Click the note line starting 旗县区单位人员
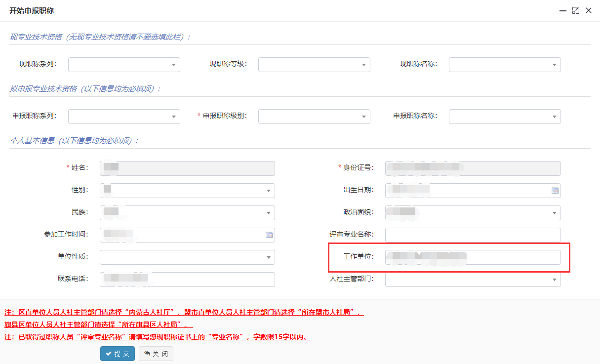 point(99,324)
